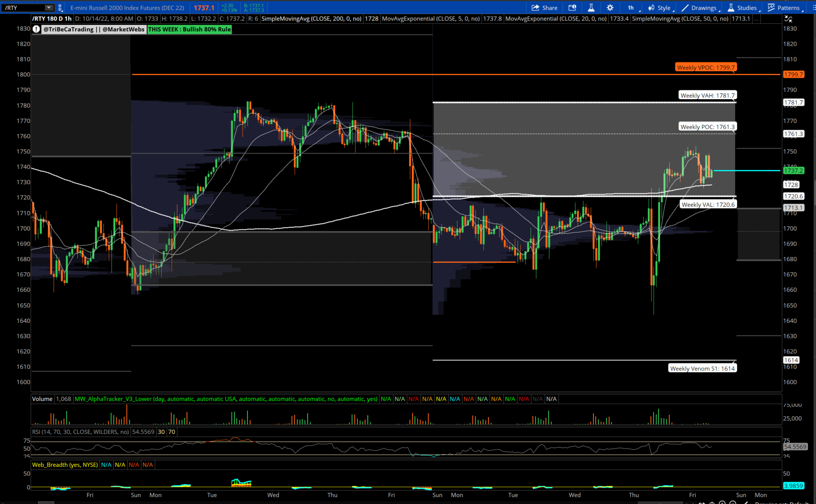Open the chart info window icon

point(572,8)
